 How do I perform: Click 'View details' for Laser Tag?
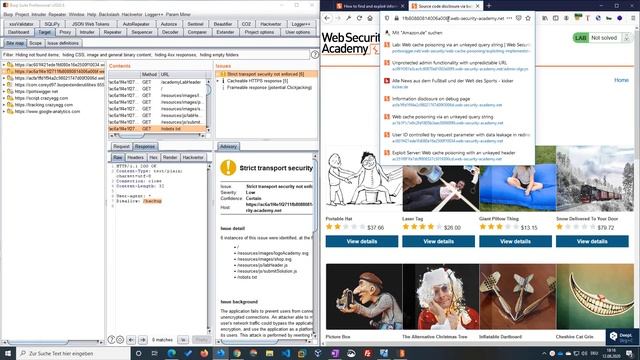pyautogui.click(x=438, y=241)
